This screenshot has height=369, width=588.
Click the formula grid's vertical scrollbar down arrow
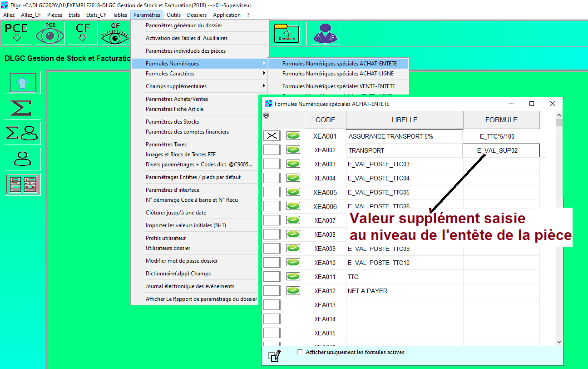[x=559, y=342]
